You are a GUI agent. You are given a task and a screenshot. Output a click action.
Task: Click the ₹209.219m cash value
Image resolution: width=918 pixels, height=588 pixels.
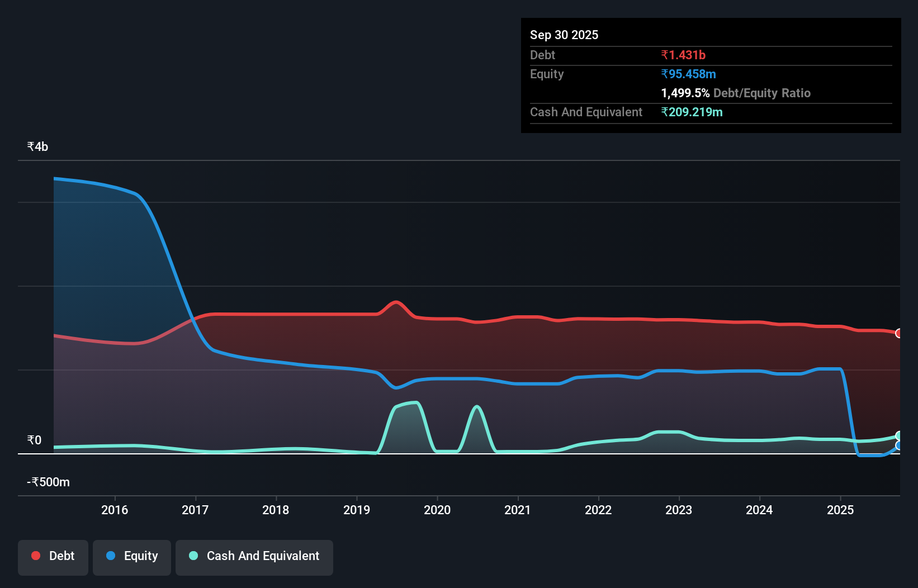coord(692,112)
